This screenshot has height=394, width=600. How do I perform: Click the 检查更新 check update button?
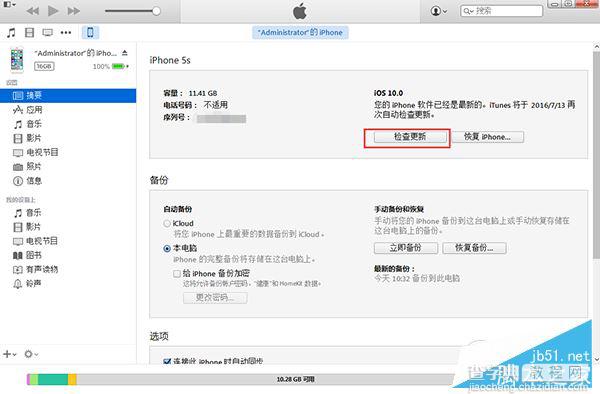[x=410, y=137]
